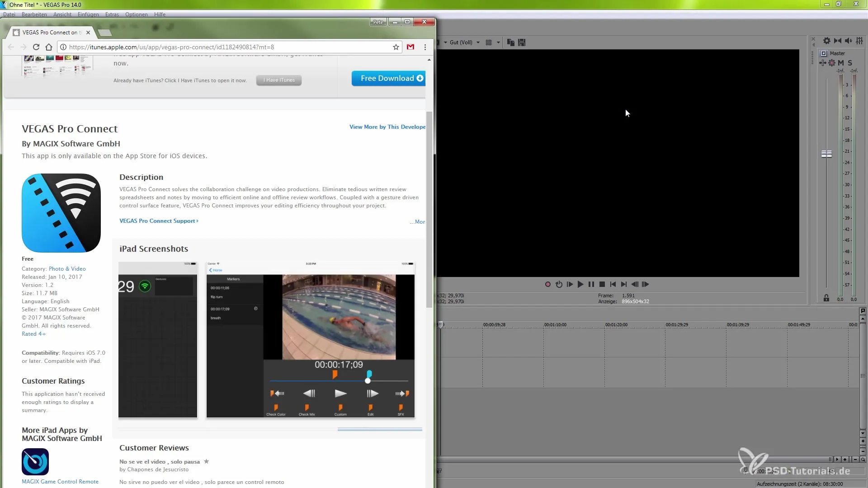Click the MAGIX Game Control Remote app icon
Screen dimensions: 868x488
35,461
